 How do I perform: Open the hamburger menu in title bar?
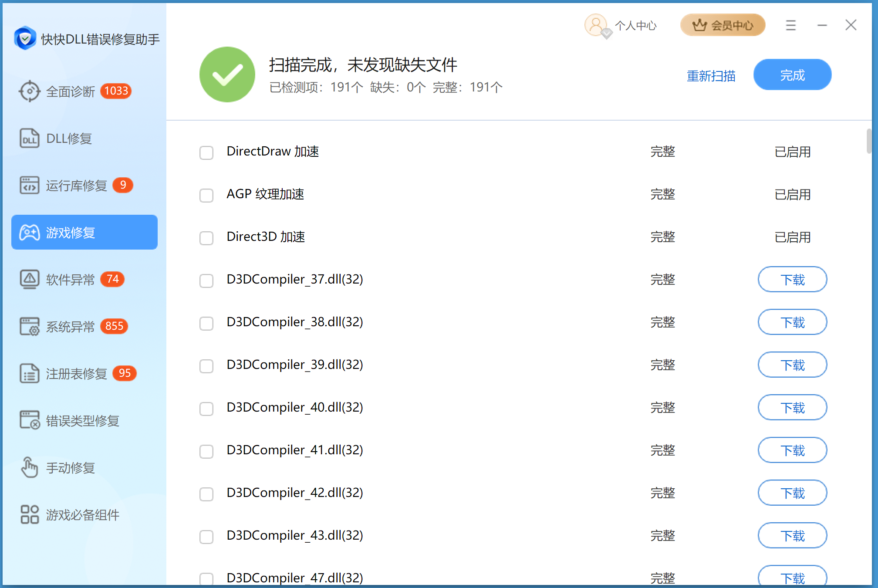(790, 25)
